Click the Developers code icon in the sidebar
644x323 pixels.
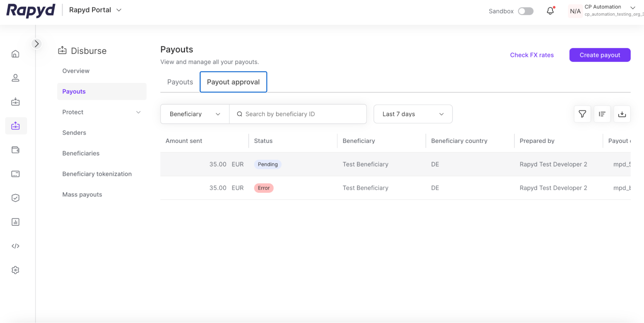click(15, 246)
